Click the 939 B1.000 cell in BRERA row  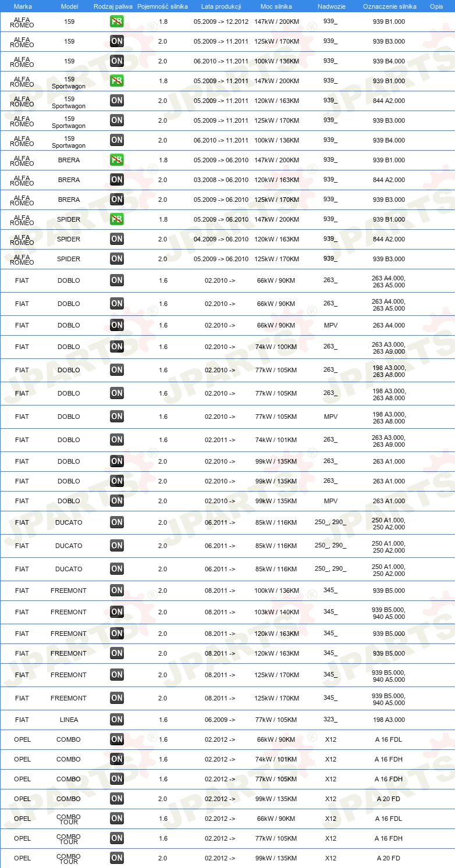click(x=389, y=160)
